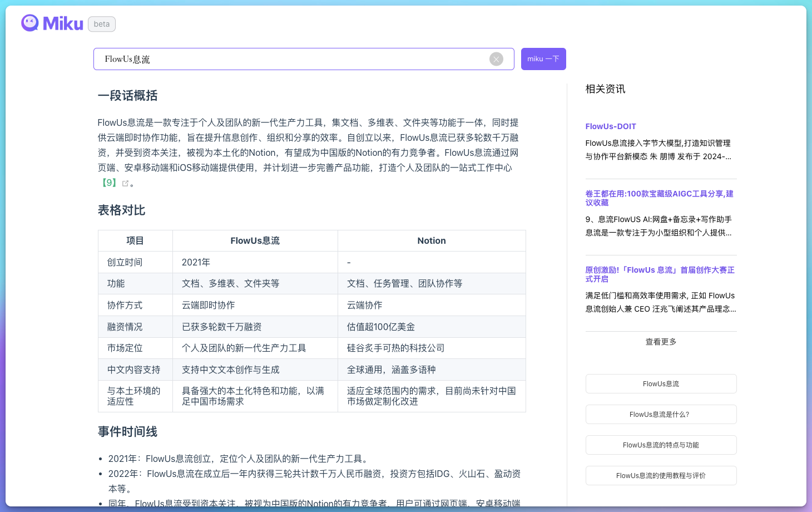Click the '中文内容支持' row label
Screen dimensions: 812x512
[134, 370]
